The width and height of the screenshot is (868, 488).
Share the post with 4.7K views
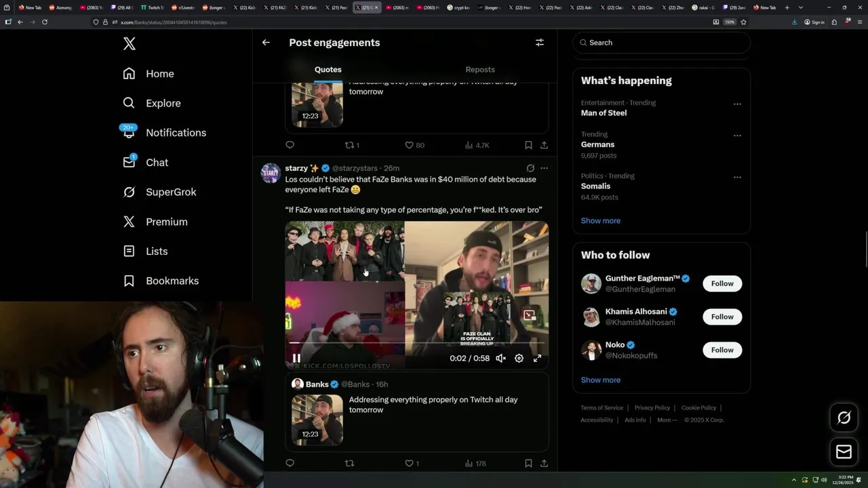click(544, 145)
